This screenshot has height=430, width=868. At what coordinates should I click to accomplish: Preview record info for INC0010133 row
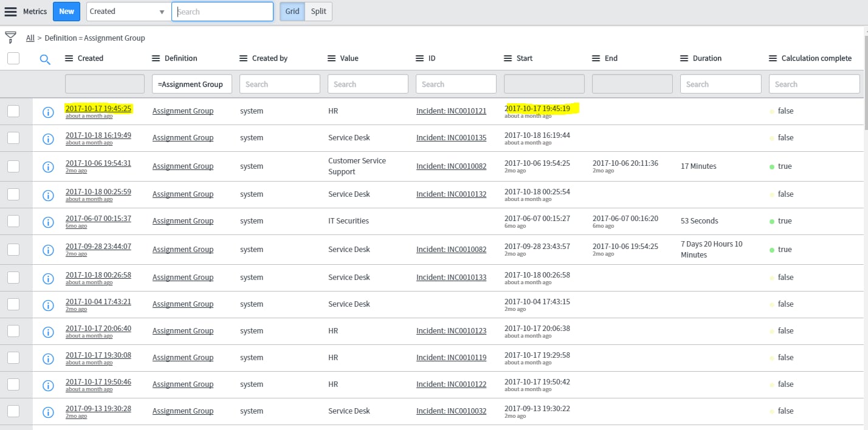point(48,278)
